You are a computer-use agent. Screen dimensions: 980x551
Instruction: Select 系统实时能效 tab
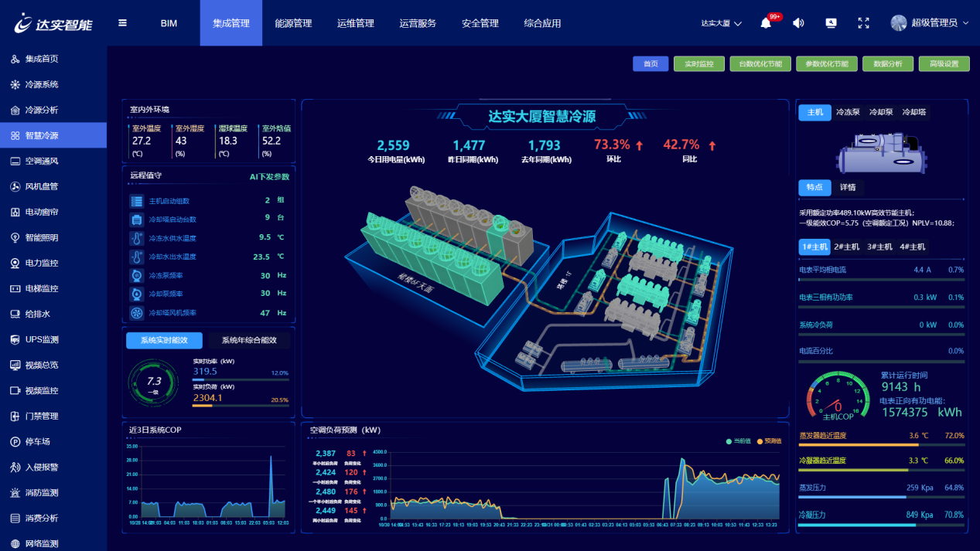pyautogui.click(x=164, y=340)
